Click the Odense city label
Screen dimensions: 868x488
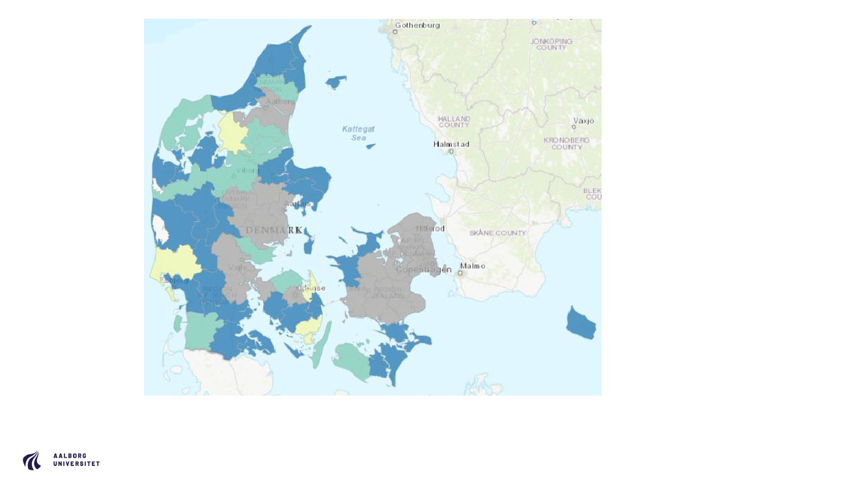coord(311,288)
